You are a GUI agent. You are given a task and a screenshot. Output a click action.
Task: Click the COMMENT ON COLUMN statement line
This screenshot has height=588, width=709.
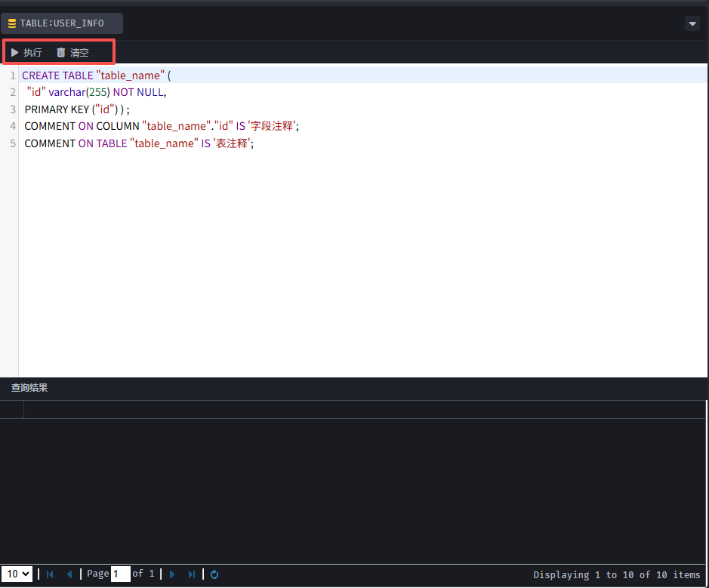(x=162, y=126)
